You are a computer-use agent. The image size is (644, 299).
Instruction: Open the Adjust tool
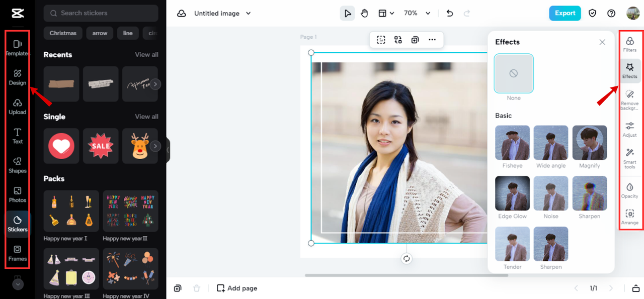pyautogui.click(x=630, y=129)
